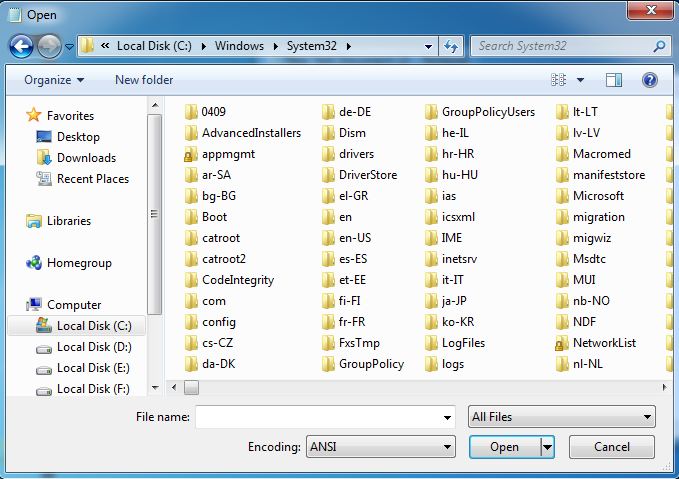Click the File name input field

(325, 417)
